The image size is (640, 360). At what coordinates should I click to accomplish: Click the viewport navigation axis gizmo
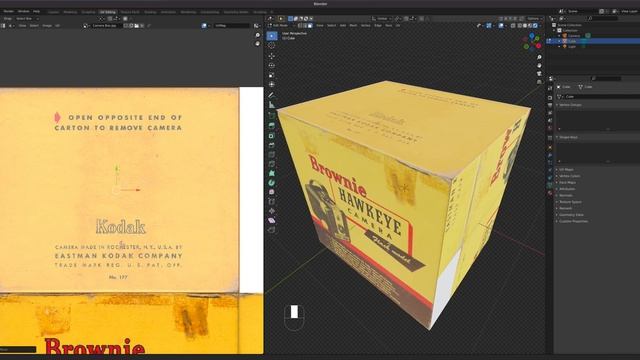click(532, 42)
